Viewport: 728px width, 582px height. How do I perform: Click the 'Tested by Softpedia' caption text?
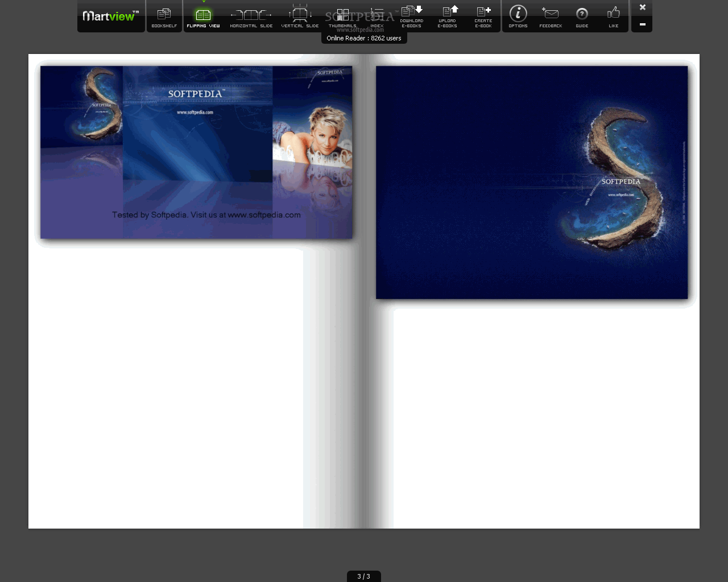coord(206,215)
